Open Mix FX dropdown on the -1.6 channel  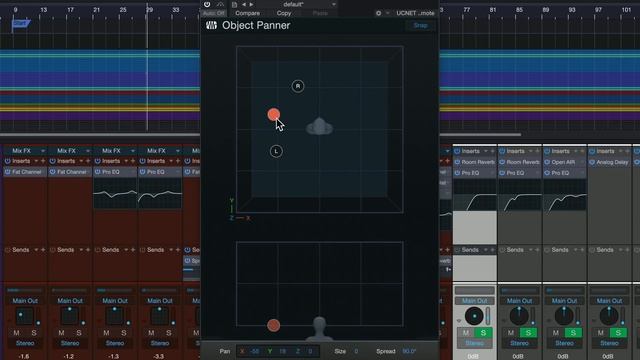[x=43, y=151]
